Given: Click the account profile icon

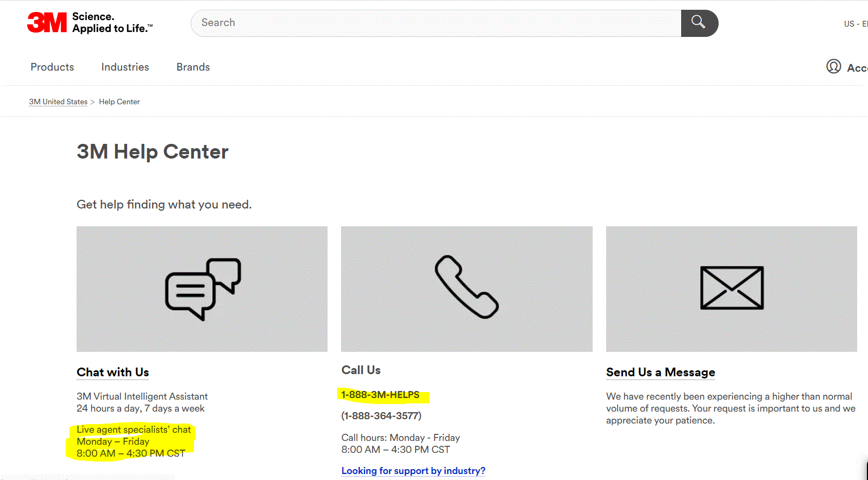Looking at the screenshot, I should click(x=833, y=66).
